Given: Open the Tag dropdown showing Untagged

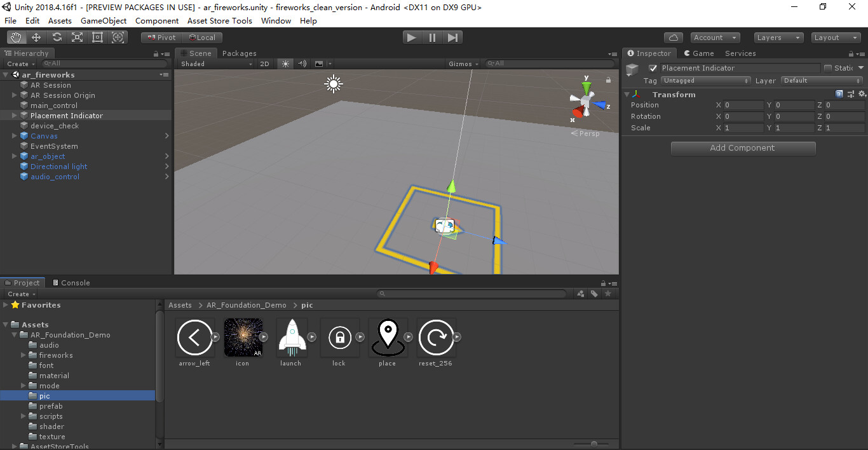Looking at the screenshot, I should (705, 81).
